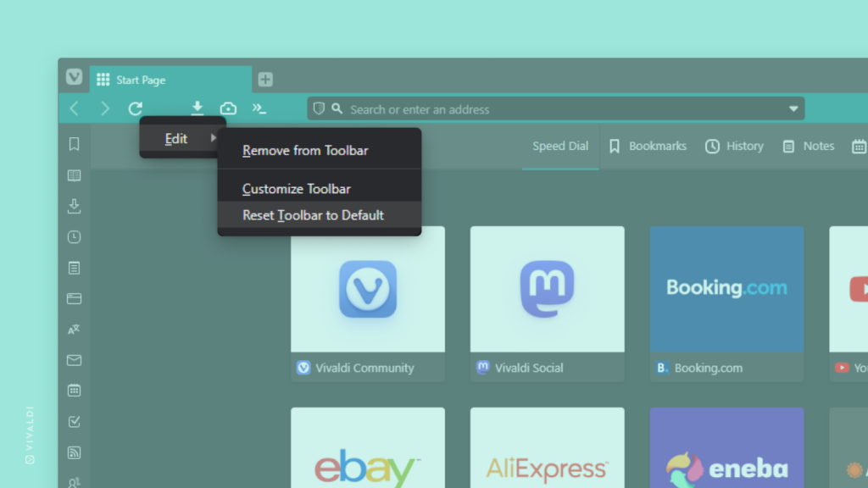Open the command chain toolbar icon
The height and width of the screenshot is (488, 868).
[x=259, y=108]
